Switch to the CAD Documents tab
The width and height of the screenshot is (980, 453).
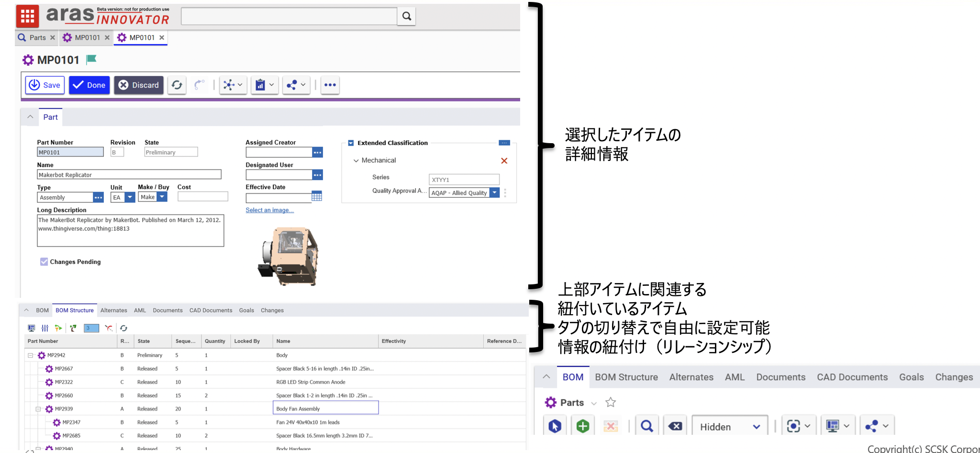coord(211,310)
